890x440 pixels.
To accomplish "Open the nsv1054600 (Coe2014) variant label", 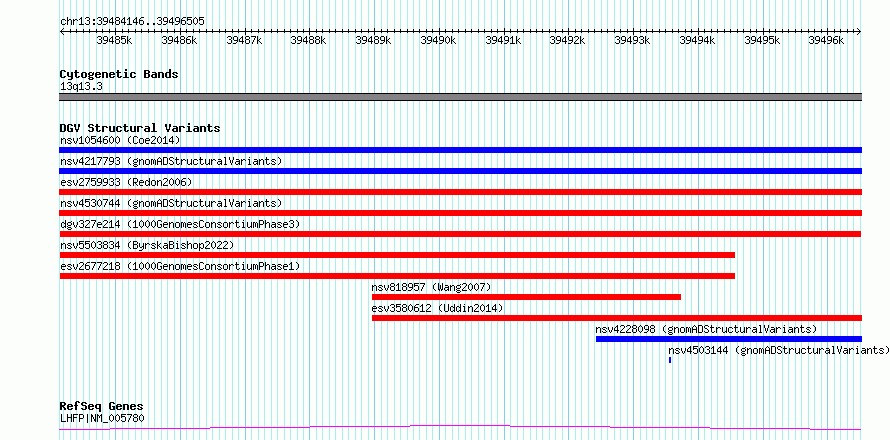I will [x=120, y=140].
